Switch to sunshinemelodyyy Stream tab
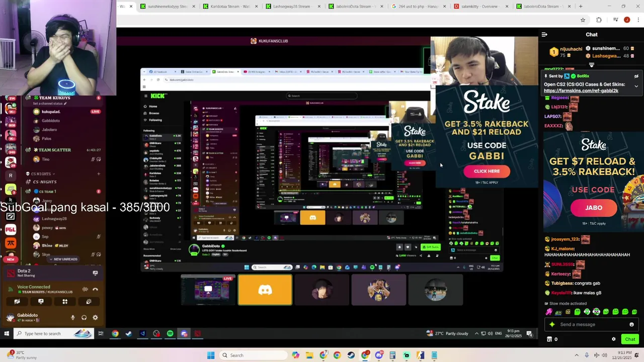 (167, 7)
